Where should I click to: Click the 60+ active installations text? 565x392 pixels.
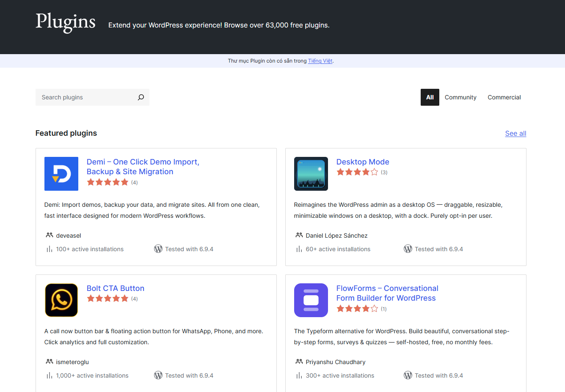coord(338,249)
